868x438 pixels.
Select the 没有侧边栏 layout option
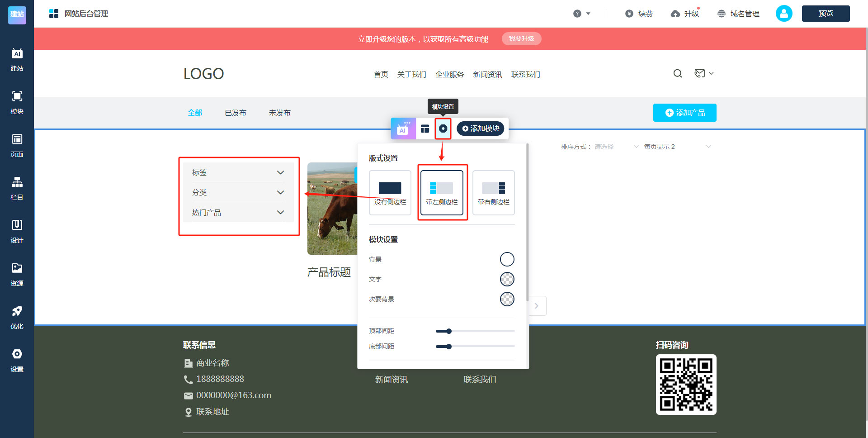390,192
